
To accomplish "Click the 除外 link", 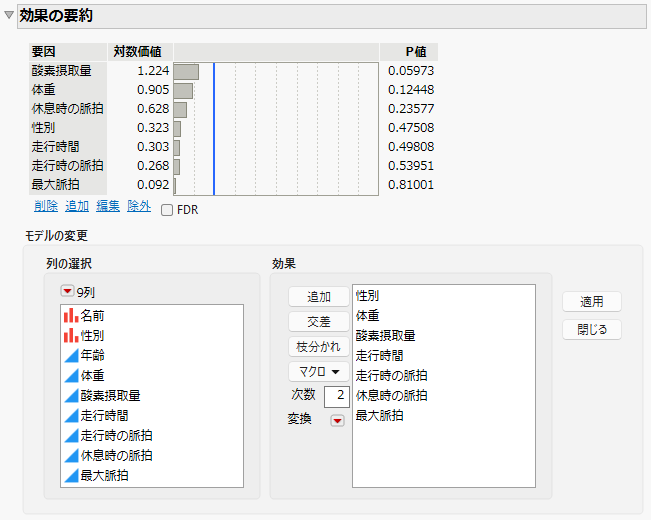I will coord(139,206).
